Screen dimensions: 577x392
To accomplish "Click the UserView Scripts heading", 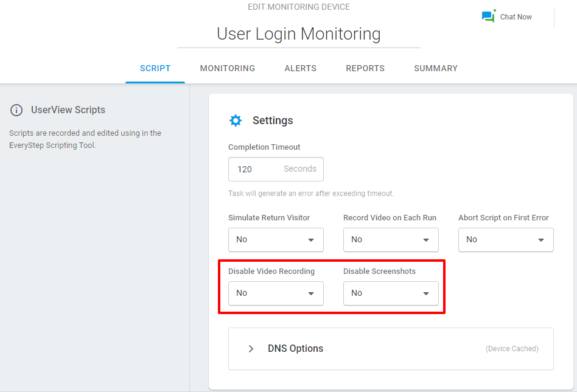I will (68, 110).
